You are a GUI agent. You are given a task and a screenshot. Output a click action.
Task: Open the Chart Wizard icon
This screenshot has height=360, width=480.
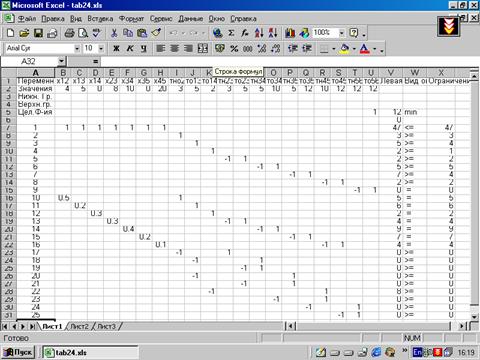pyautogui.click(x=290, y=33)
